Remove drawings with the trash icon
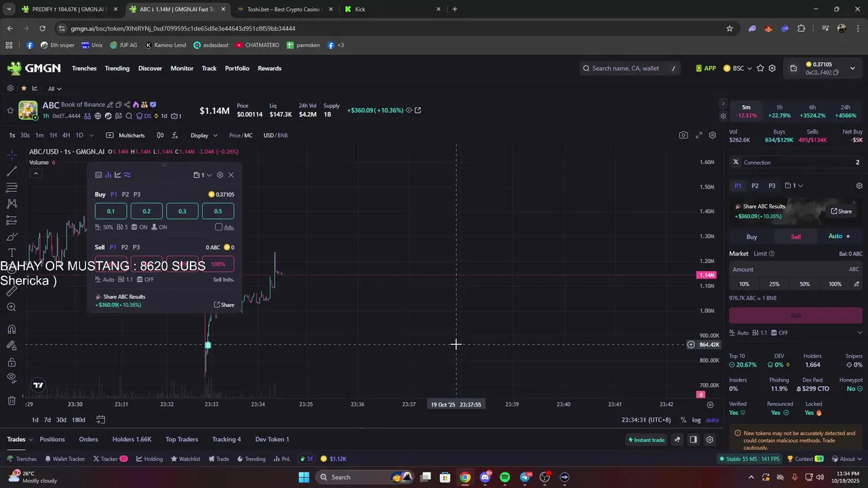Viewport: 868px width, 488px height. click(x=12, y=401)
